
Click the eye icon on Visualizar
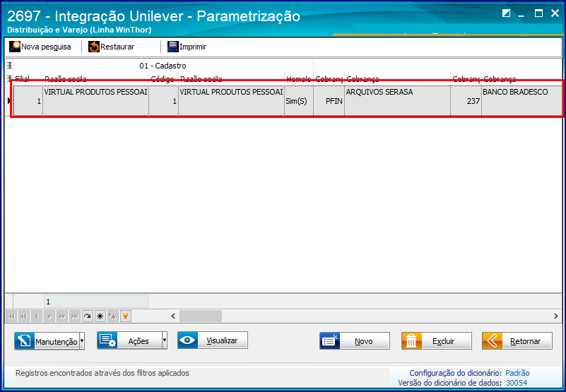188,340
